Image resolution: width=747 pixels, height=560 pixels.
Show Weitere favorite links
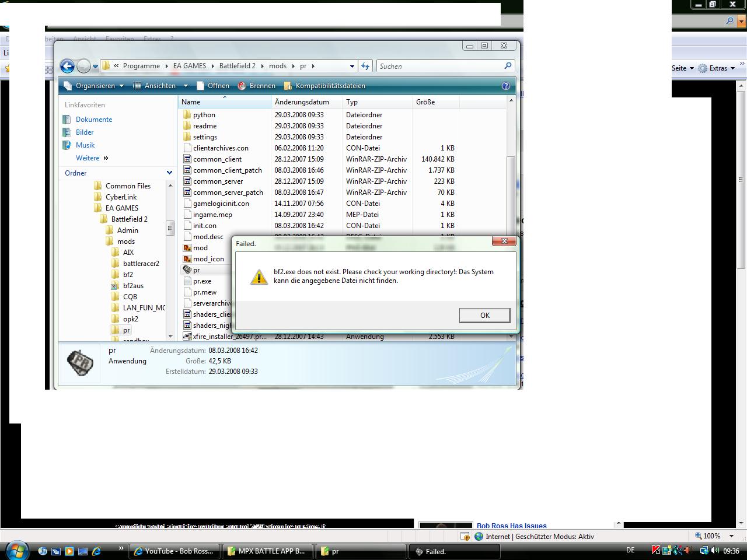point(92,158)
